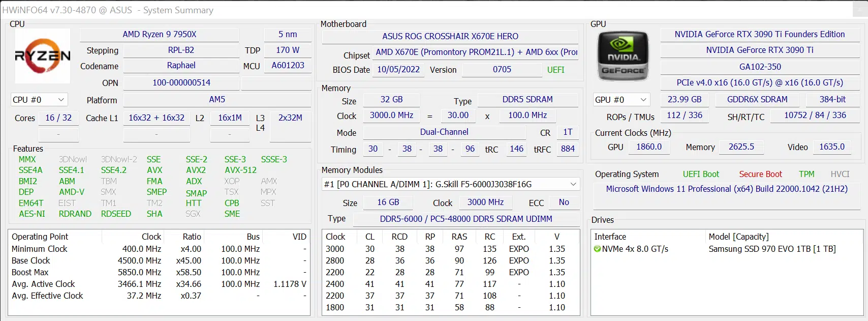Click the AMD Ryzen logo image
This screenshot has width=868, height=321.
(43, 56)
